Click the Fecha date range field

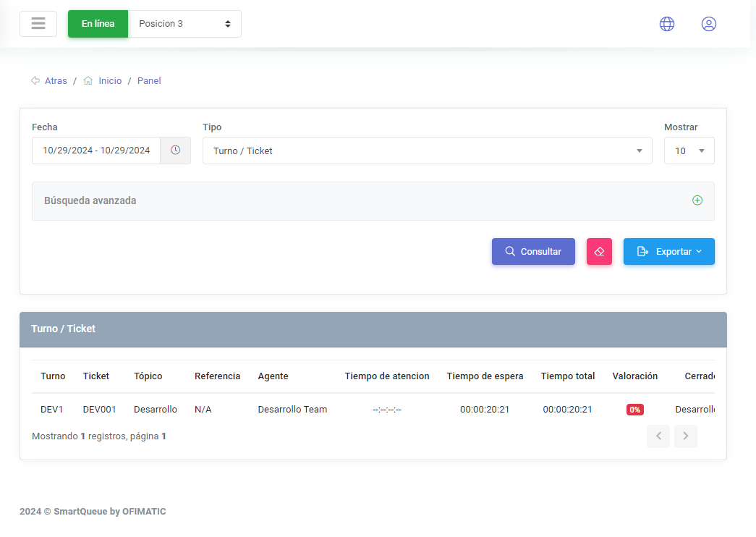pyautogui.click(x=96, y=151)
